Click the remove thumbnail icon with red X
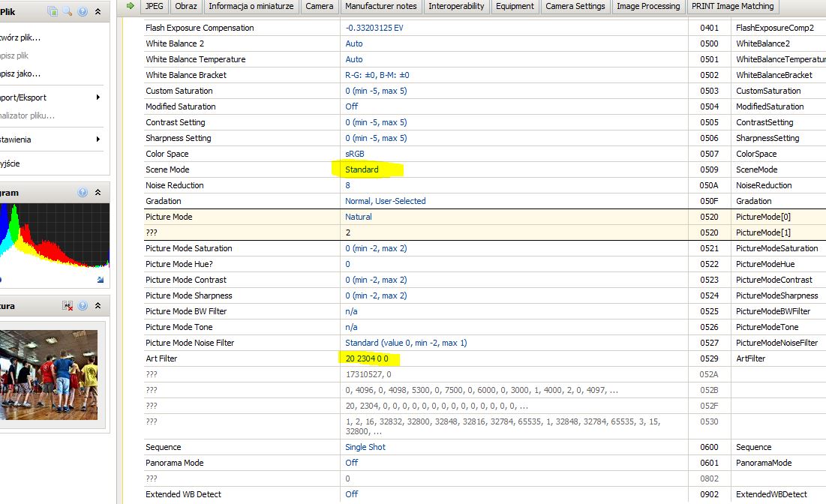 pyautogui.click(x=68, y=306)
